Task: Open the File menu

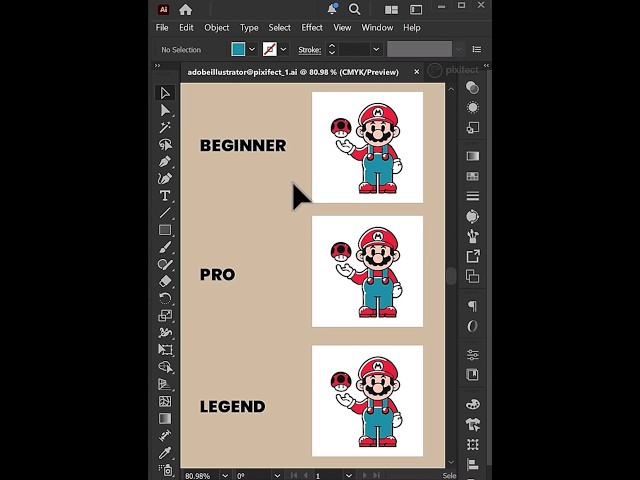Action: pos(162,27)
